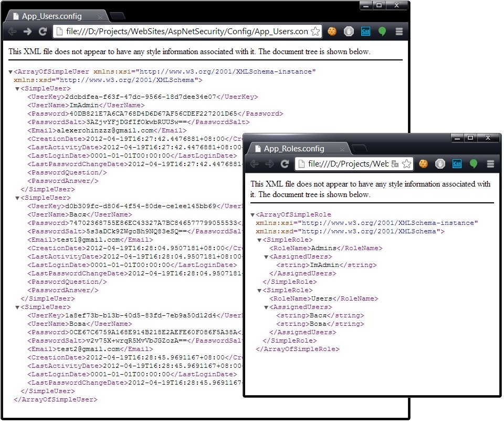The height and width of the screenshot is (423, 504).
Task: Collapse the SimpleRole node for Users
Action: pyautogui.click(x=259, y=291)
